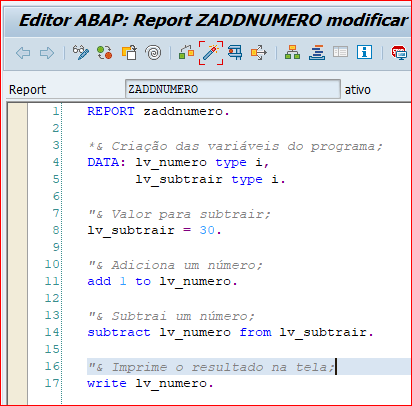Open the blue information help icon

pyautogui.click(x=364, y=52)
